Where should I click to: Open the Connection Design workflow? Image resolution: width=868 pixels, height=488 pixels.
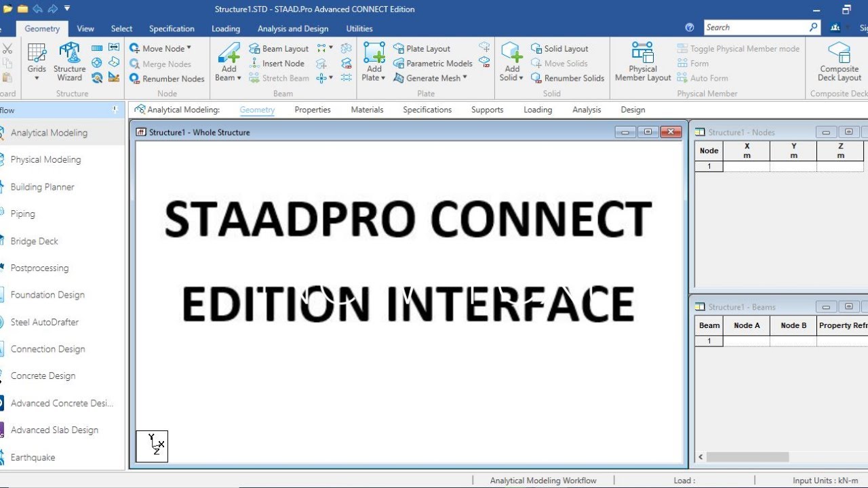(x=47, y=349)
